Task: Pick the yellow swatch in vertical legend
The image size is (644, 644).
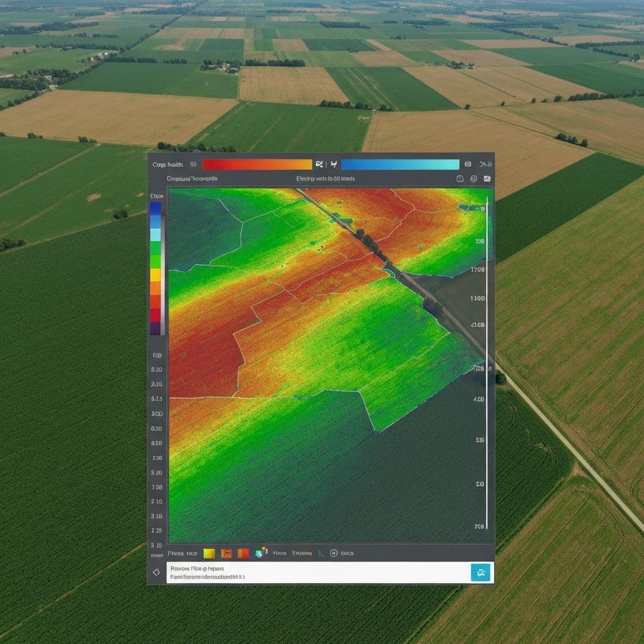Action: click(x=155, y=275)
